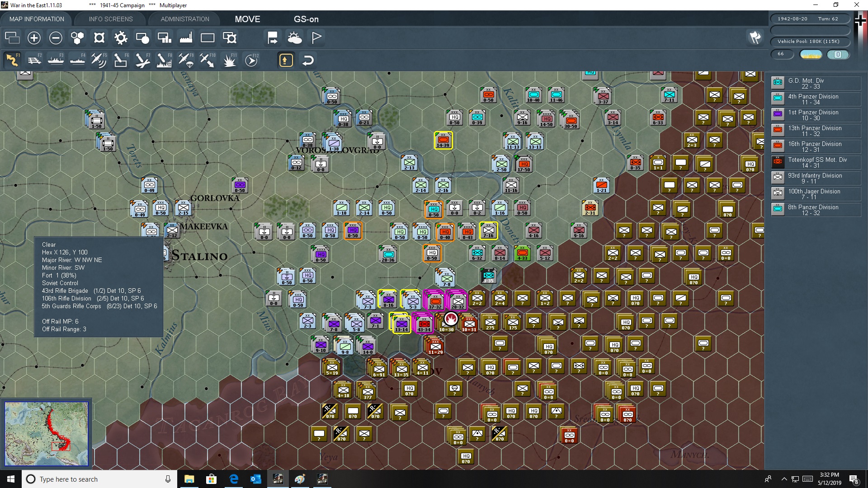Toggle the hex grid display
Viewport: 868px width, 488px height.
click(x=77, y=38)
